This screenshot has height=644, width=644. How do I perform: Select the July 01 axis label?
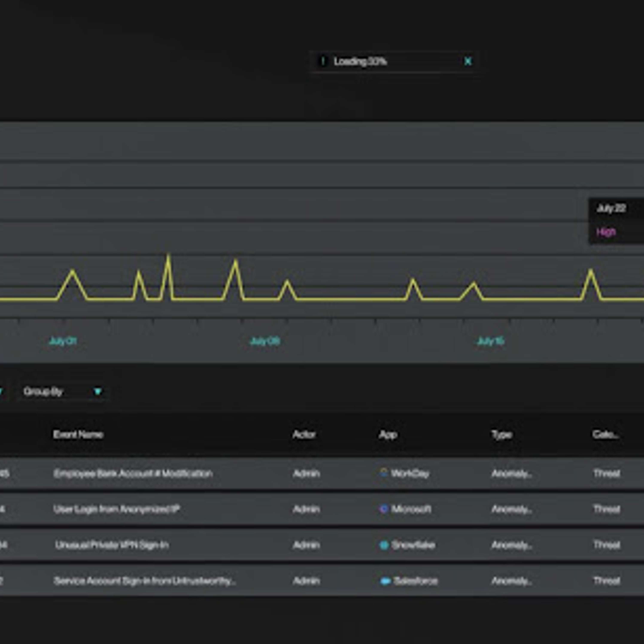click(x=63, y=341)
